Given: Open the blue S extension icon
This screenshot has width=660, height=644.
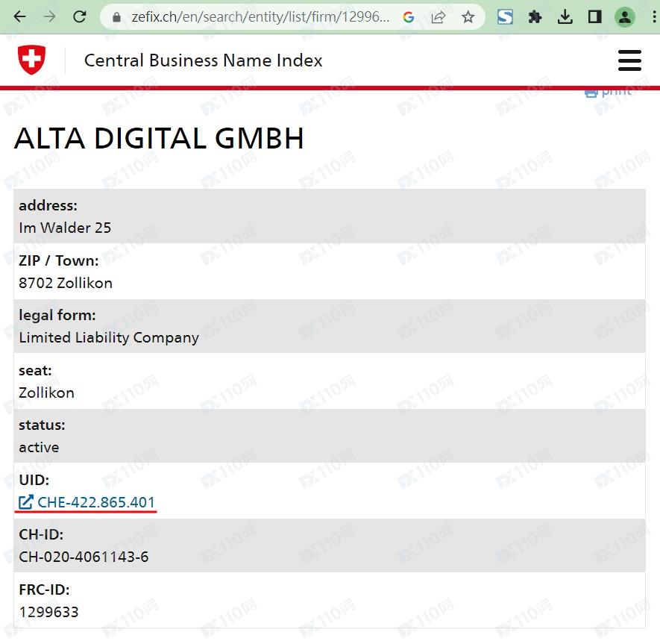Looking at the screenshot, I should coord(505,16).
